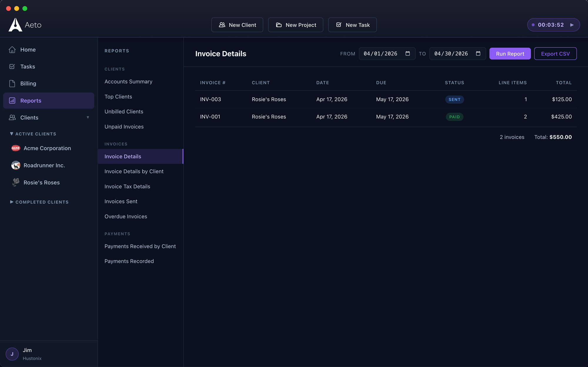
Task: Click the Reports chart icon
Action: click(12, 100)
